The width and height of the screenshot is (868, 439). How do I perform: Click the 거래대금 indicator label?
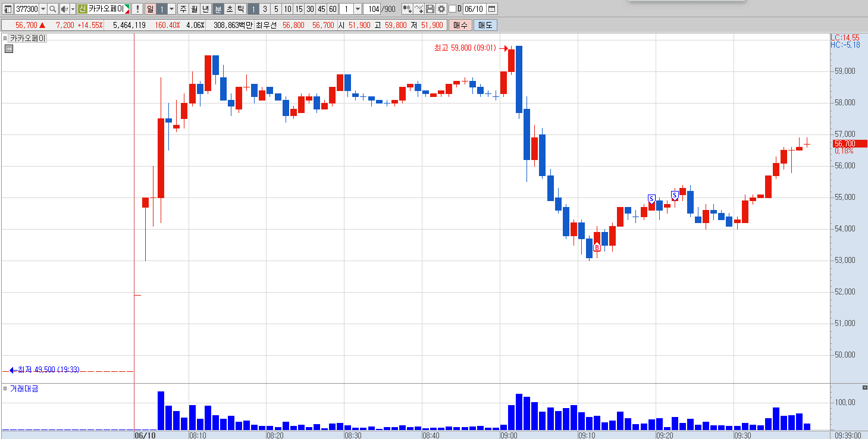coord(24,388)
